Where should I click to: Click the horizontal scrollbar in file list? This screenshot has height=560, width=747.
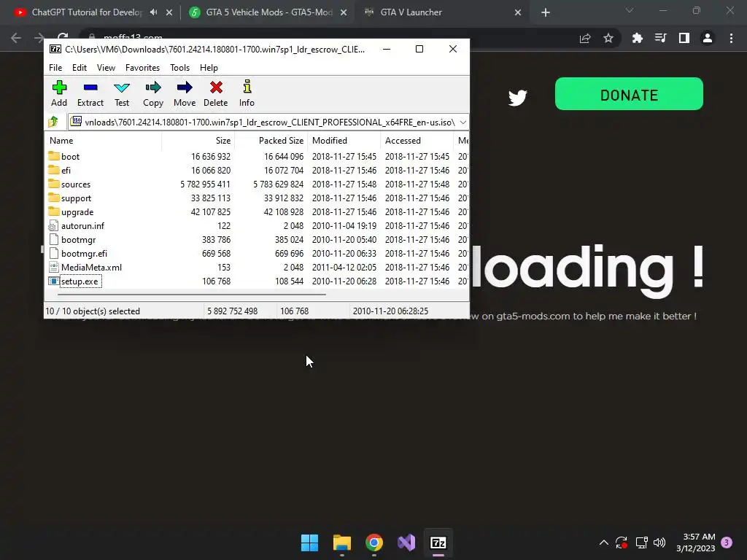click(x=192, y=295)
